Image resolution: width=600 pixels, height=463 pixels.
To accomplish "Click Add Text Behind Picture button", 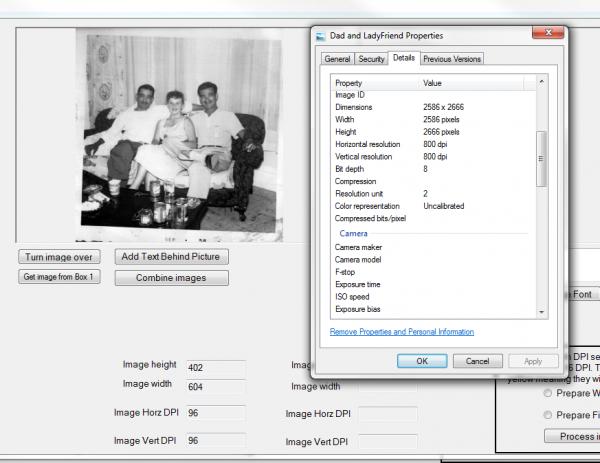I will (x=171, y=256).
